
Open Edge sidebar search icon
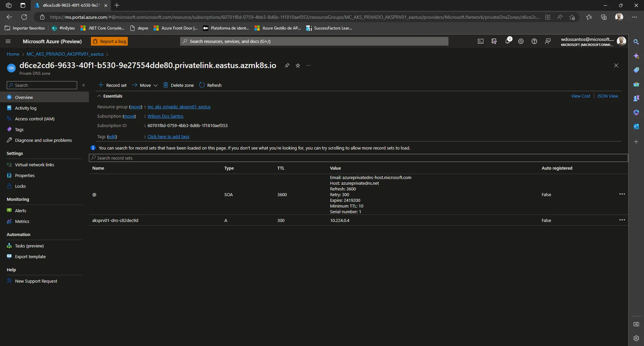[x=636, y=42]
